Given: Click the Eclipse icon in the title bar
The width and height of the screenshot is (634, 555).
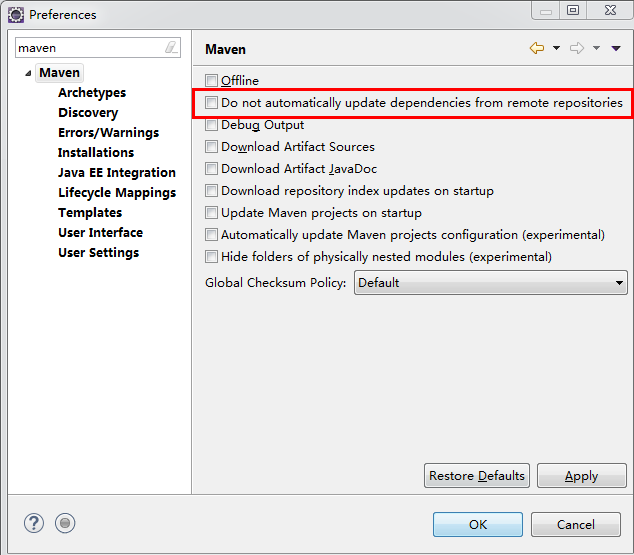Looking at the screenshot, I should pyautogui.click(x=16, y=15).
